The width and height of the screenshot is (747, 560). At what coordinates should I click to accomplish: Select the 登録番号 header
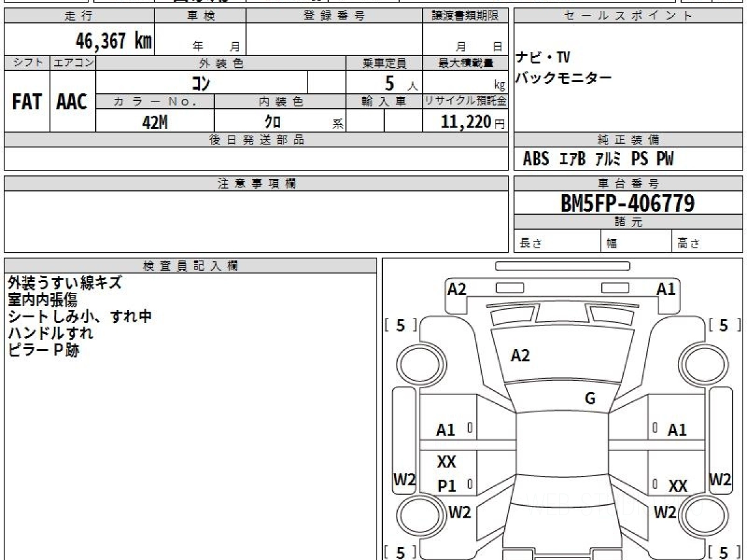point(334,16)
